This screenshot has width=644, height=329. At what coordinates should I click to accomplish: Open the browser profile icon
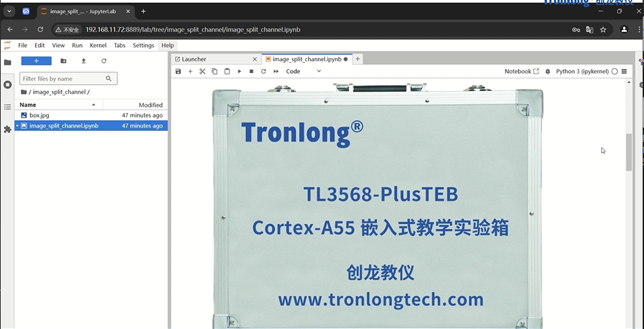[624, 30]
